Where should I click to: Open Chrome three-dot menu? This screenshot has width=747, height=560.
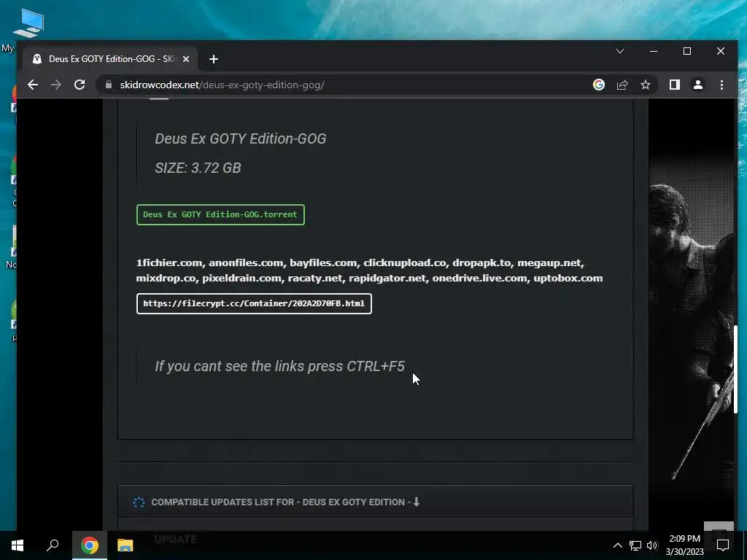(x=721, y=85)
